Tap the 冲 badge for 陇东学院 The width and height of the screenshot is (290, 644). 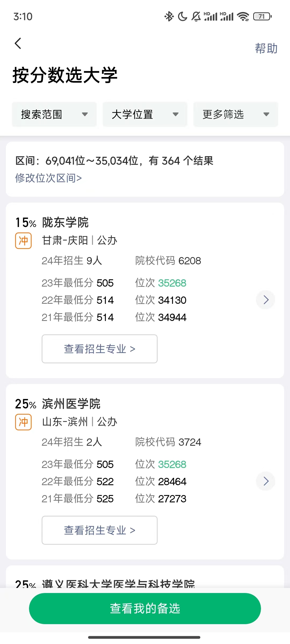pyautogui.click(x=23, y=241)
